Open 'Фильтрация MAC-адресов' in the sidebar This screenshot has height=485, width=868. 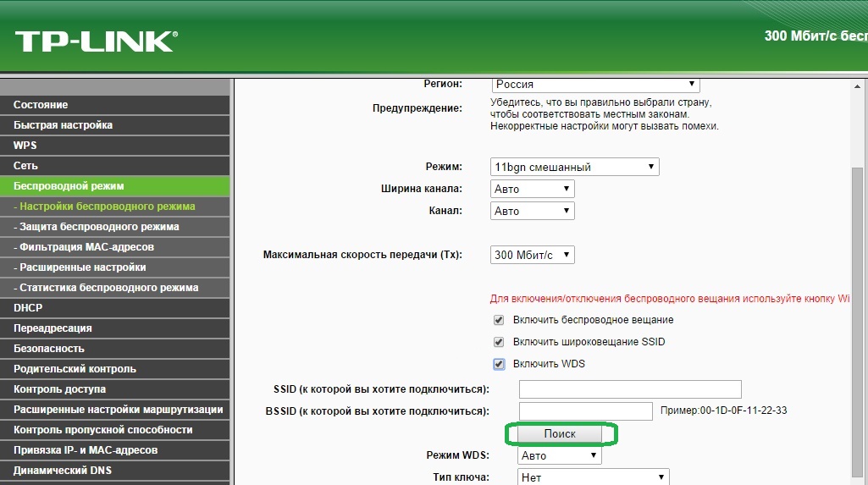(86, 247)
